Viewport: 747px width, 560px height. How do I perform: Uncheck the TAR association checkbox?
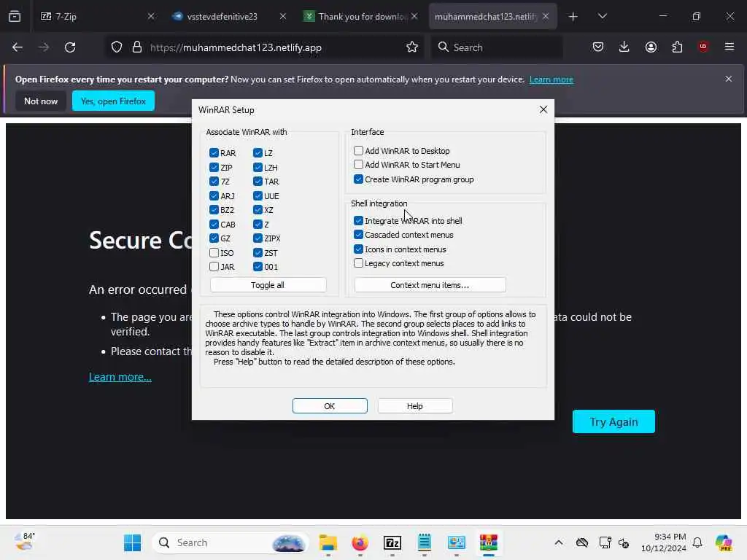pyautogui.click(x=258, y=182)
